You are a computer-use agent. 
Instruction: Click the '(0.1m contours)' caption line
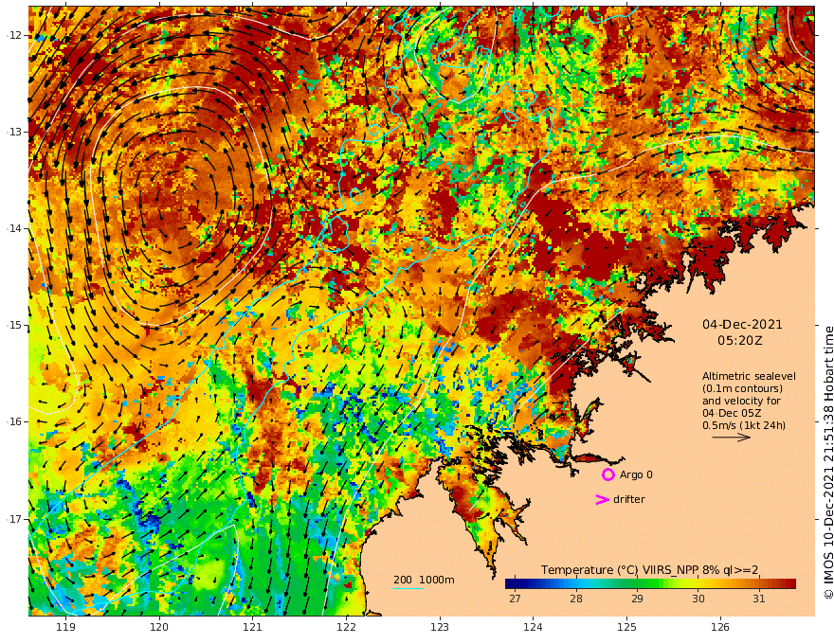742,388
